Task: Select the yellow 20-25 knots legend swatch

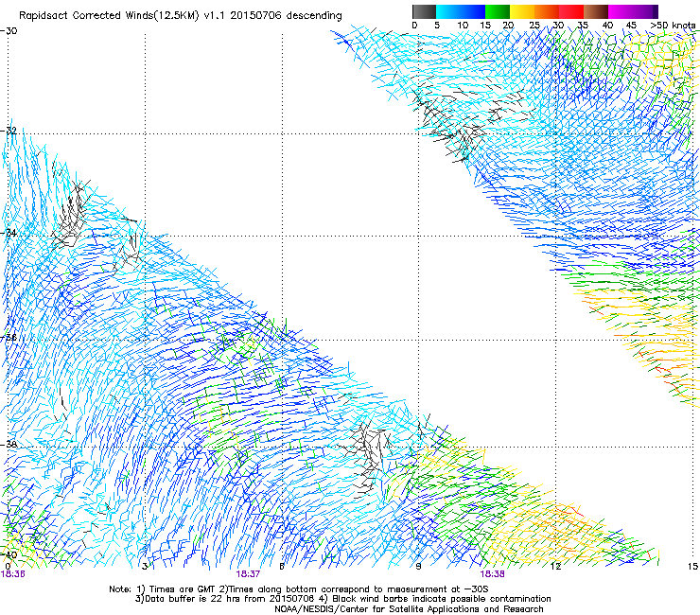Action: pos(522,11)
